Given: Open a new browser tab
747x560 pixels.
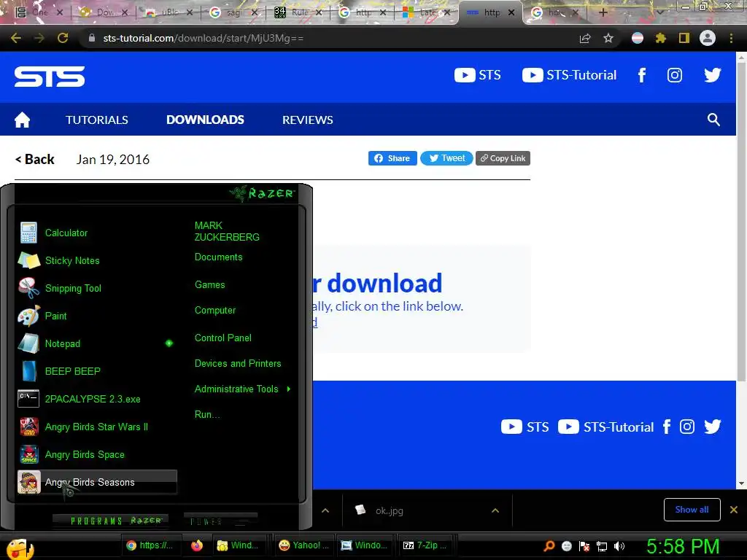Looking at the screenshot, I should pyautogui.click(x=603, y=12).
